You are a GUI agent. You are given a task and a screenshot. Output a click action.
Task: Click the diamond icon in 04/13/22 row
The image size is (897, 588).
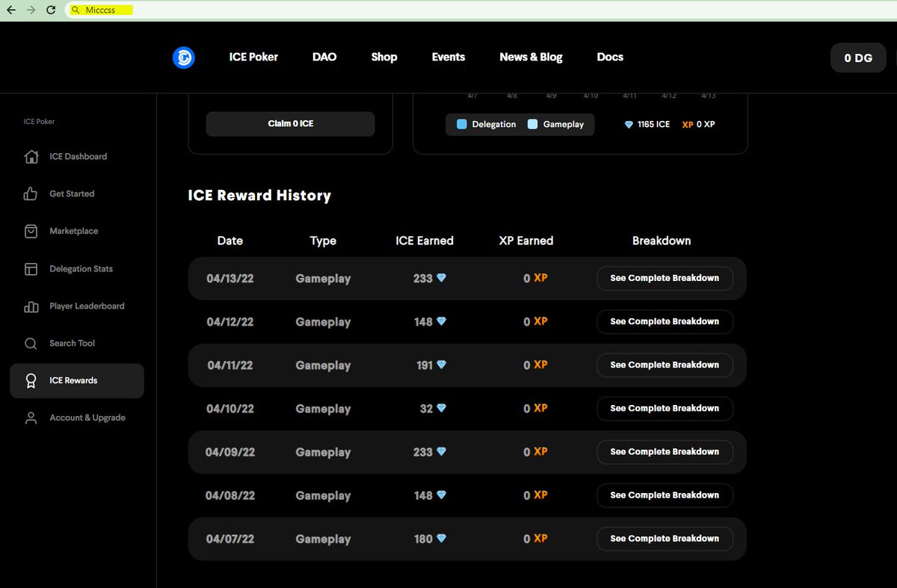[442, 278]
